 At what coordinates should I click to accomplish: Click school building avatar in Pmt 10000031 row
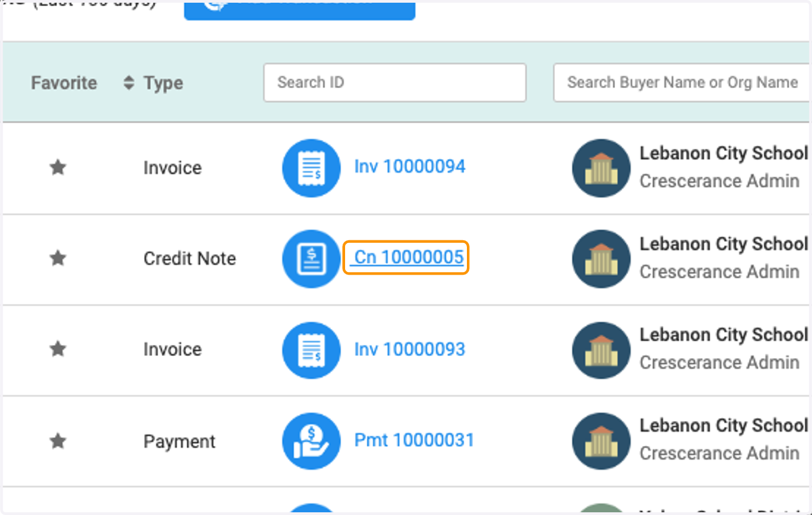pyautogui.click(x=602, y=441)
